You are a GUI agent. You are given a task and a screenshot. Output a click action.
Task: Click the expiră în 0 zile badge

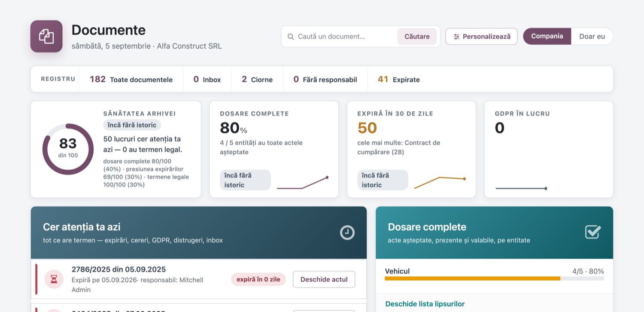click(258, 279)
